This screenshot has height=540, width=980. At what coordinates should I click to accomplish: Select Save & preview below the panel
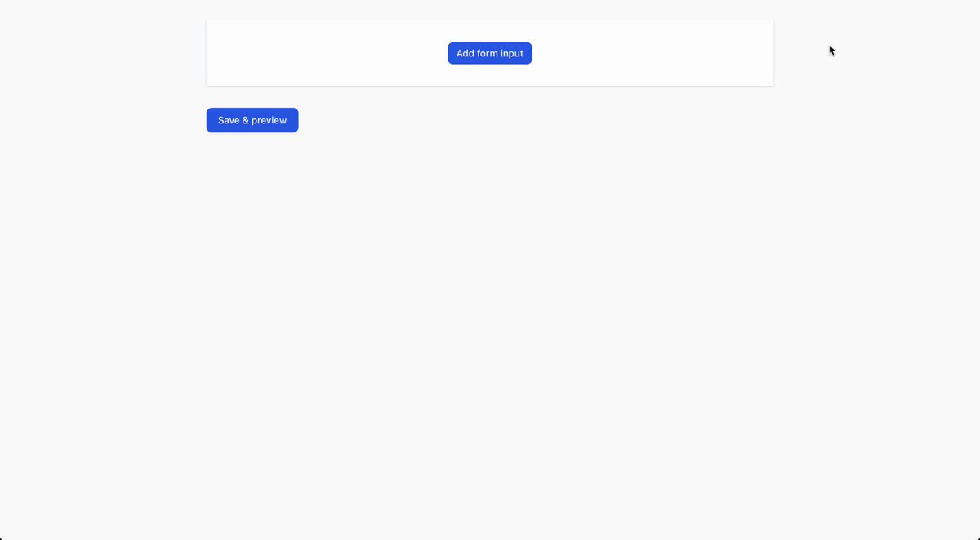(x=252, y=120)
